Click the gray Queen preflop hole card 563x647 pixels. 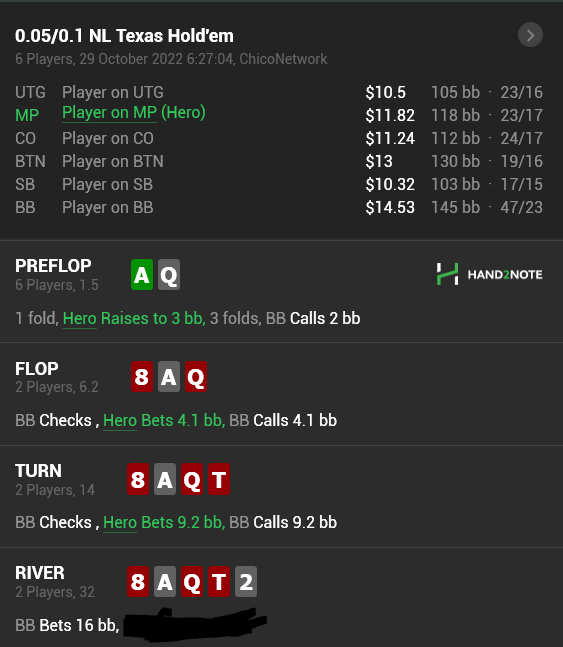click(169, 274)
